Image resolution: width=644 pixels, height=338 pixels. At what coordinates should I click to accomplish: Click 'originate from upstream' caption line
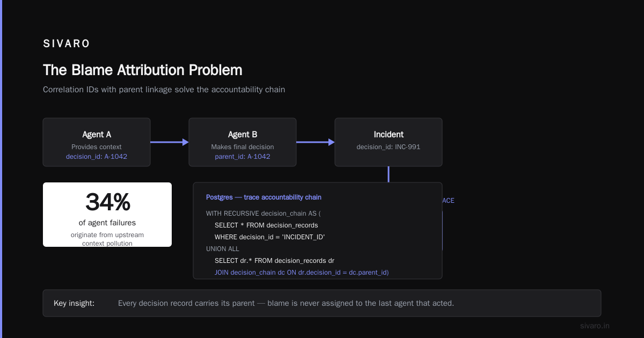pos(107,235)
